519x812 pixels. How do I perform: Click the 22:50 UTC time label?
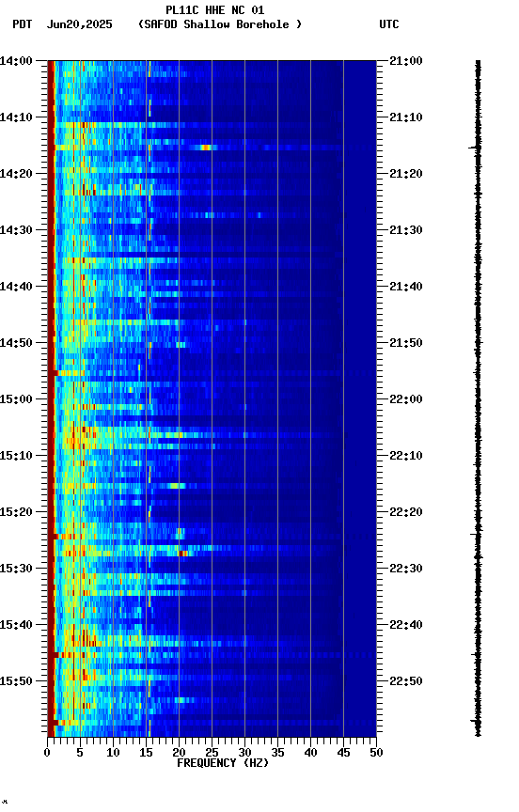(x=406, y=681)
